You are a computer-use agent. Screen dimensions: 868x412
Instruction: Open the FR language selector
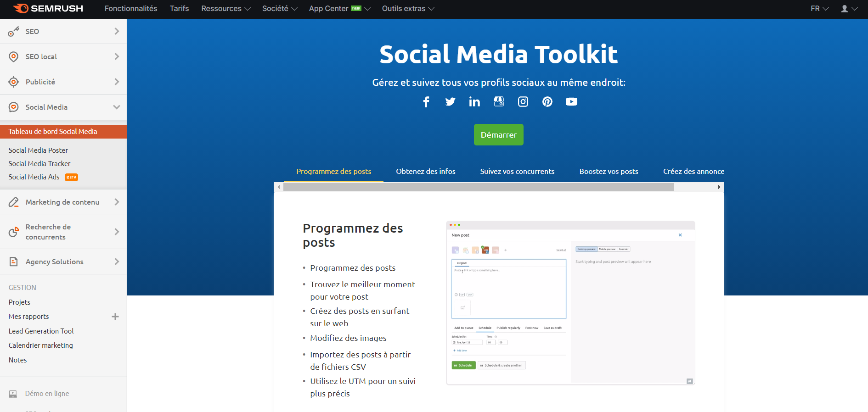820,9
